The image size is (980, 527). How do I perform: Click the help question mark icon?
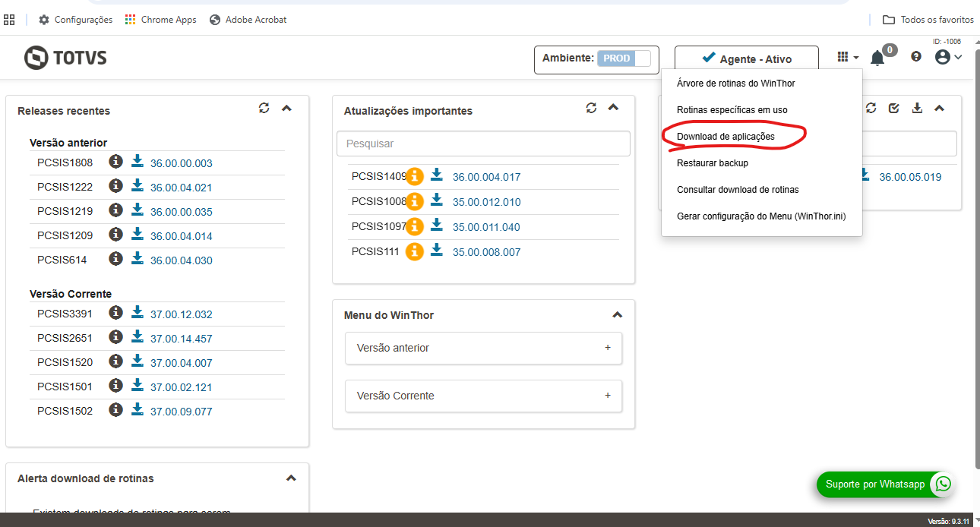pos(916,57)
